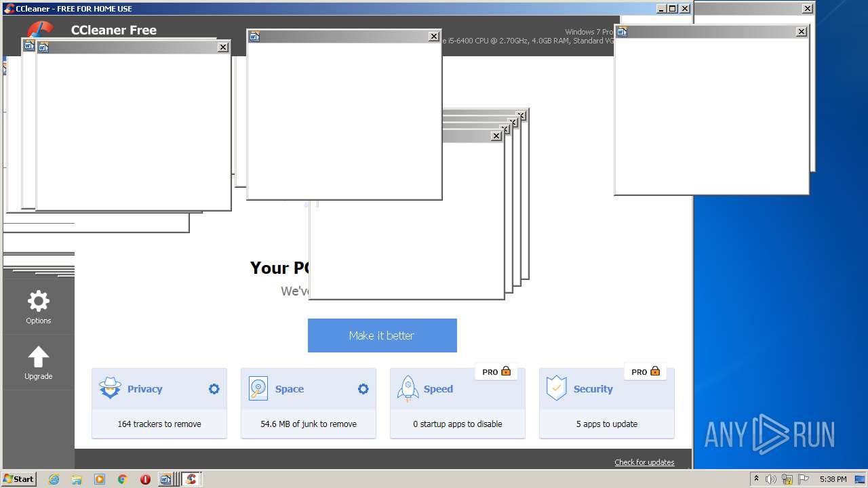The image size is (868, 488).
Task: Select the Security card heading
Action: tap(593, 389)
